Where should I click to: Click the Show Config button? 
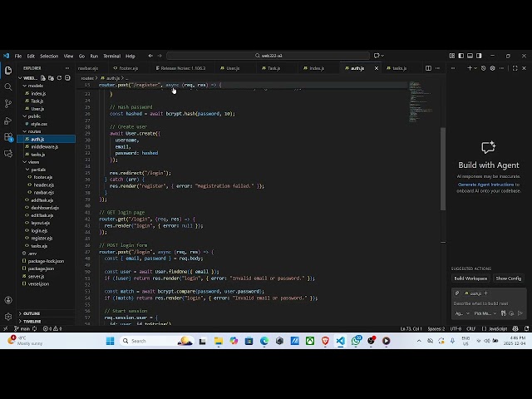tap(508, 278)
